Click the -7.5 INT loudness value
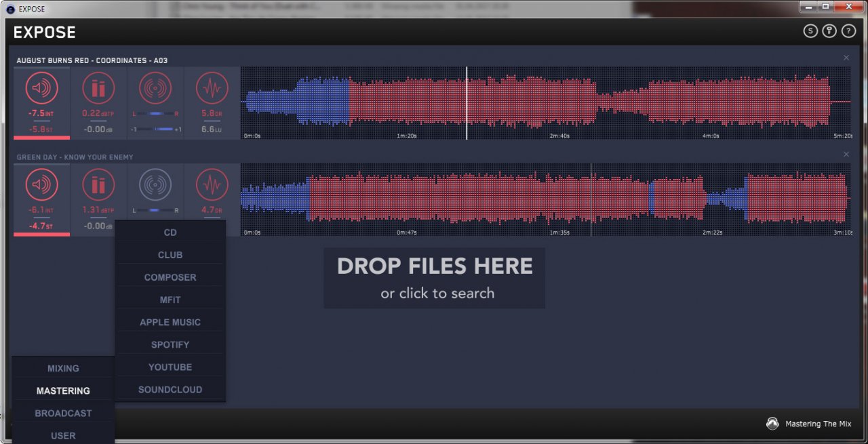The image size is (868, 444). (41, 114)
